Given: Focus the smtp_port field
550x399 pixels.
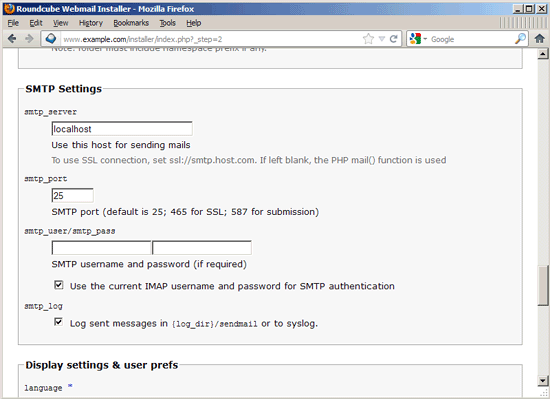Looking at the screenshot, I should [x=72, y=195].
